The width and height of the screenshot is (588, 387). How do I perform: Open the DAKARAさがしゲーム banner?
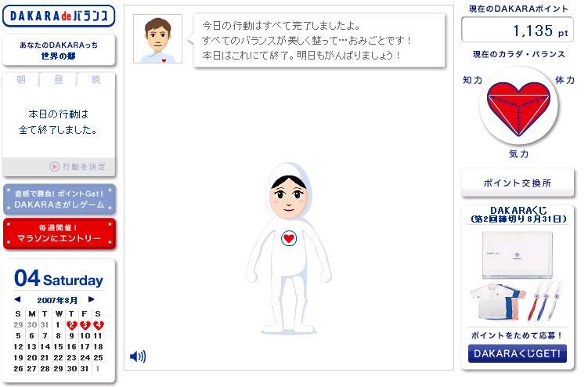60,199
